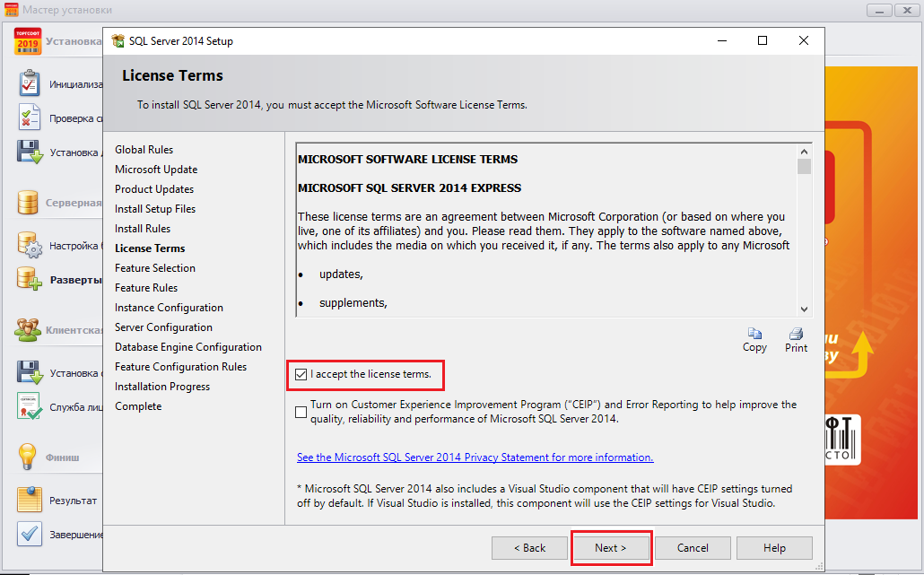
Task: Click the Result notepad icon in sidebar
Action: [30, 500]
